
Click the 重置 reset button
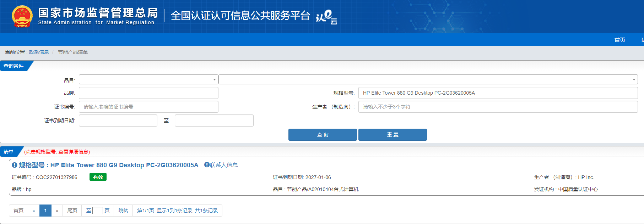click(x=393, y=135)
